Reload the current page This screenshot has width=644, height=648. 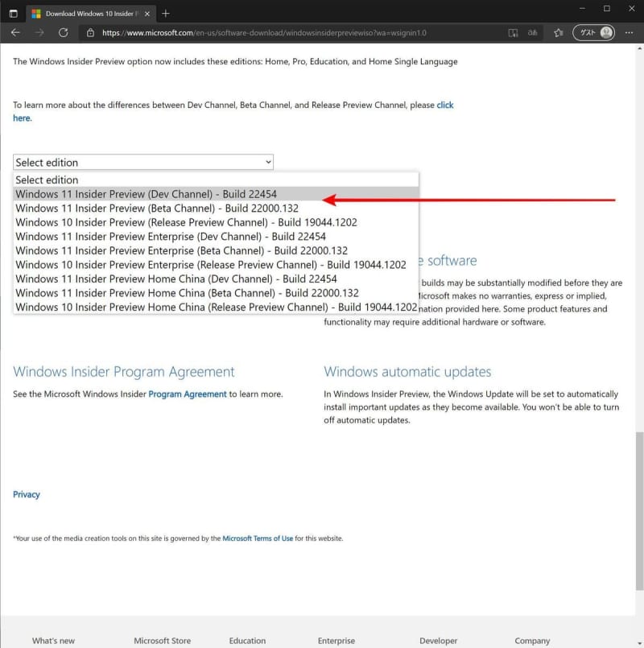[64, 33]
